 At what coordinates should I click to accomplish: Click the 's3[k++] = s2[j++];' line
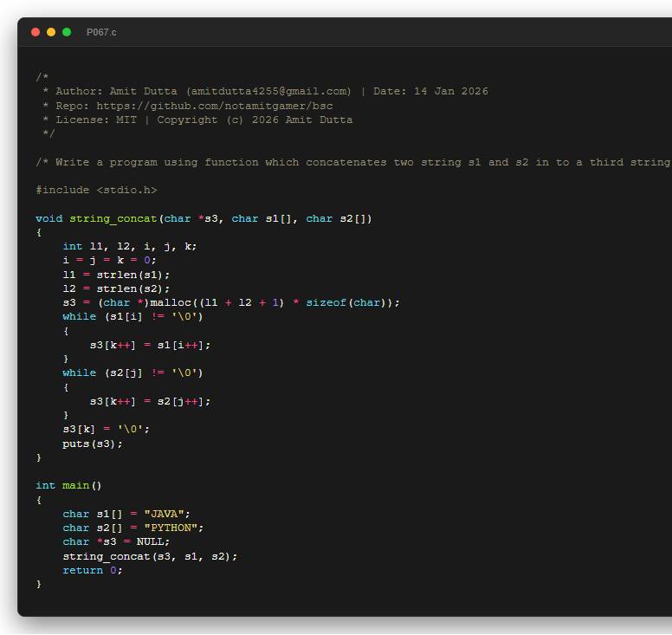(x=150, y=402)
